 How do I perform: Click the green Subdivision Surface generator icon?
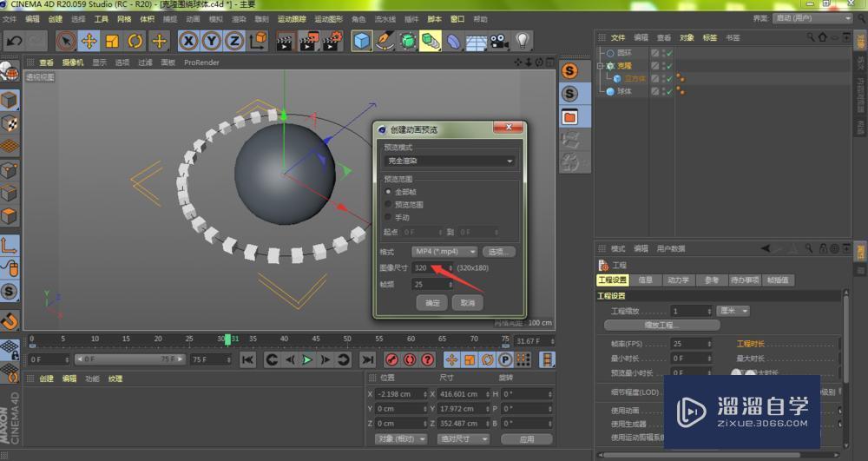pyautogui.click(x=407, y=41)
